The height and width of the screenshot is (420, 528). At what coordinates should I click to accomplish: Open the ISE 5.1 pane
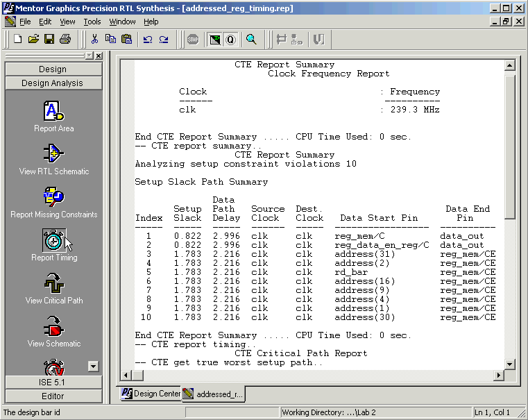(53, 383)
